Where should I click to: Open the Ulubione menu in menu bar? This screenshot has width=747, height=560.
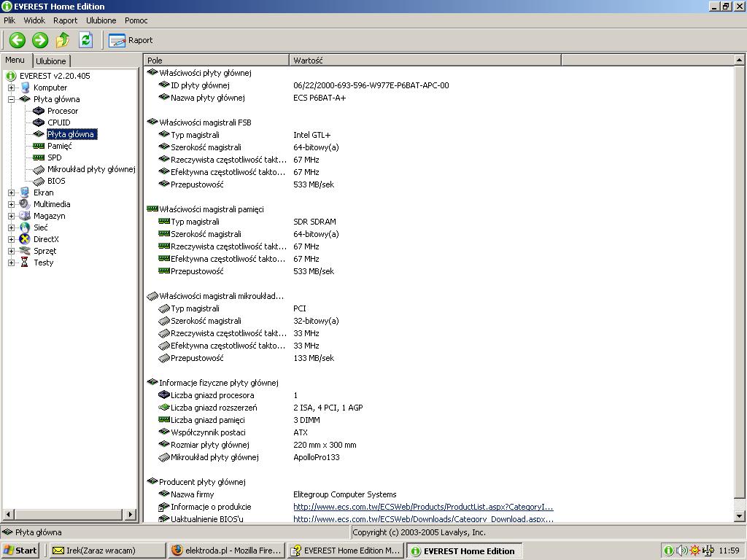101,20
